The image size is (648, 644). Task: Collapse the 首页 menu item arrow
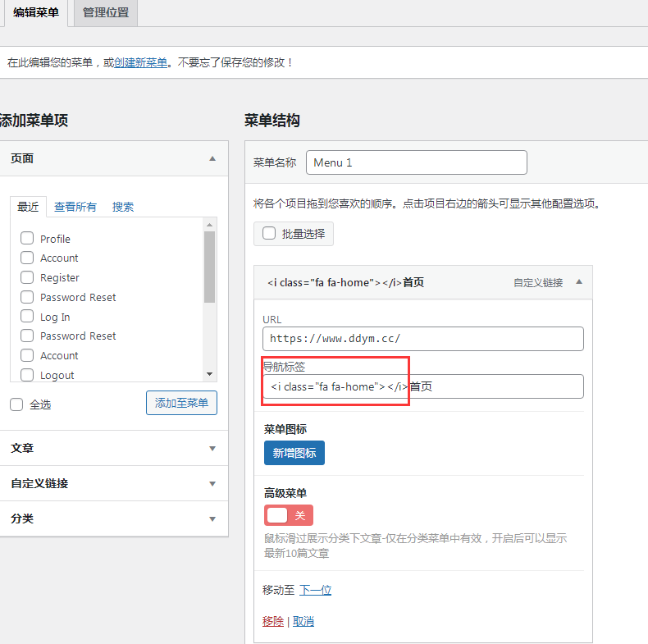click(579, 282)
